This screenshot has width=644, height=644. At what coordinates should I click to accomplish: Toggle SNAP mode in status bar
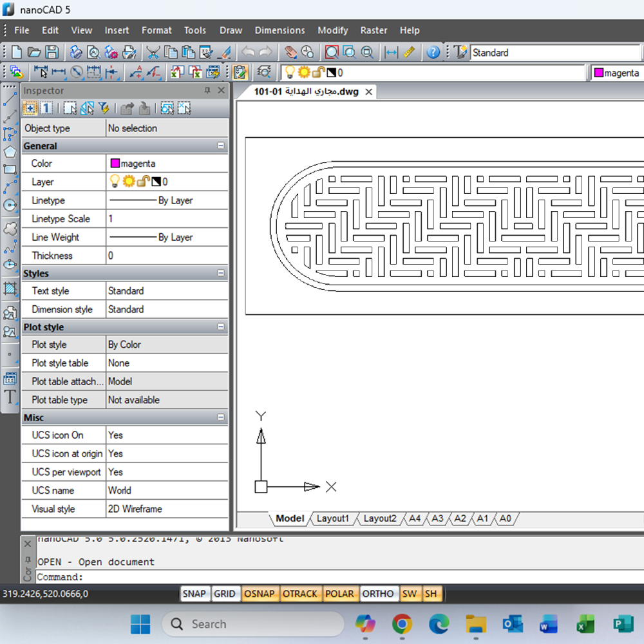point(194,594)
